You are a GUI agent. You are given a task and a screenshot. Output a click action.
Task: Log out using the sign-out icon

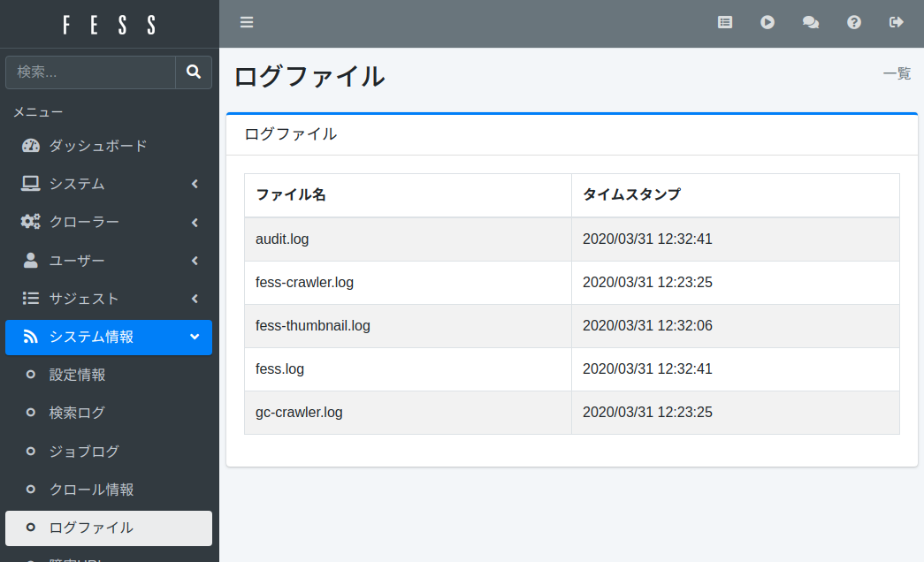click(x=897, y=23)
